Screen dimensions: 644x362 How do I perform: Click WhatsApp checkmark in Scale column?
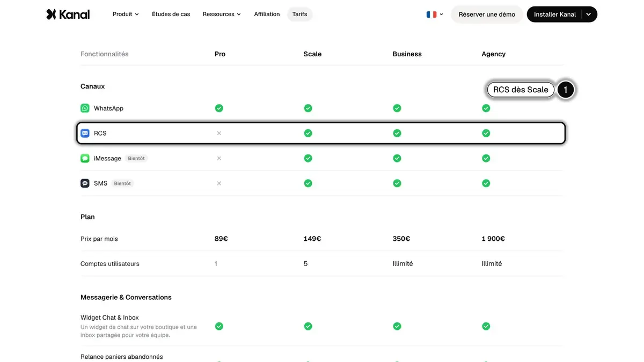[x=308, y=108]
